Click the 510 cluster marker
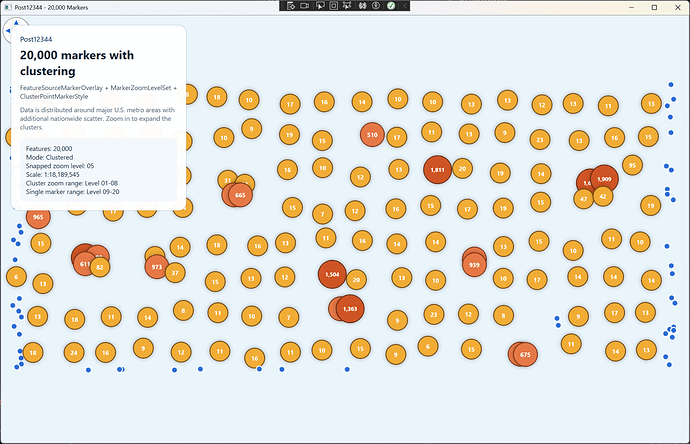690x444 pixels. pyautogui.click(x=371, y=134)
